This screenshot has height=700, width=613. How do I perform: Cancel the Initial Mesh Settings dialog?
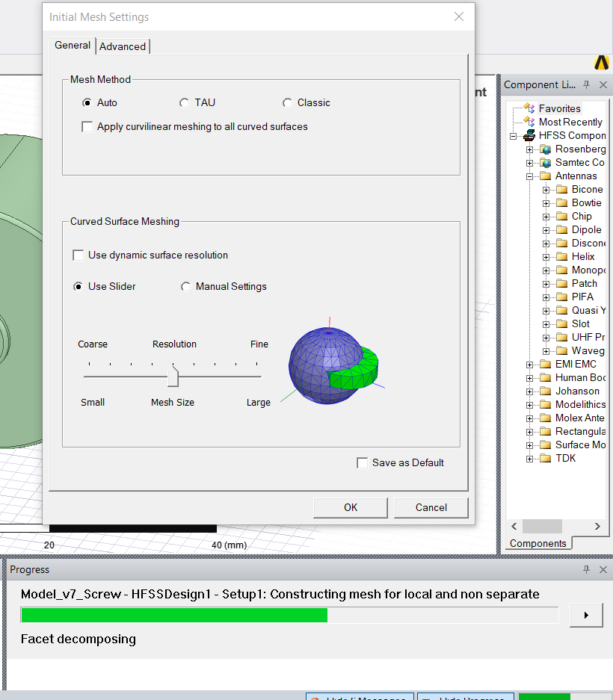(x=431, y=507)
